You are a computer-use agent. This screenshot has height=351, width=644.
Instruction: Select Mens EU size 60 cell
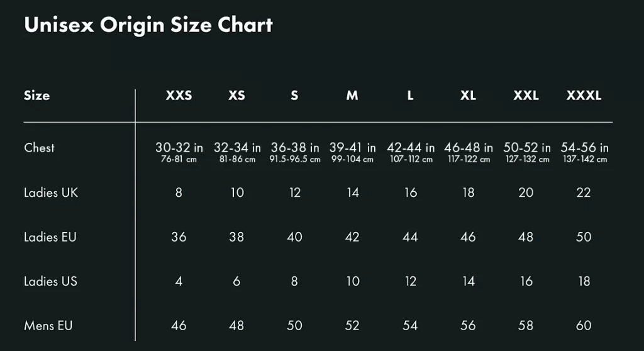tap(584, 326)
